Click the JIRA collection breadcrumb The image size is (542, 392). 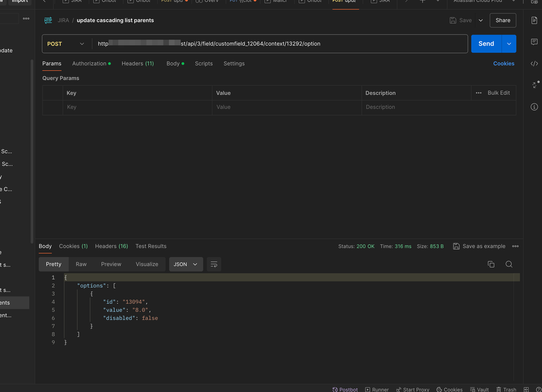[x=63, y=21]
